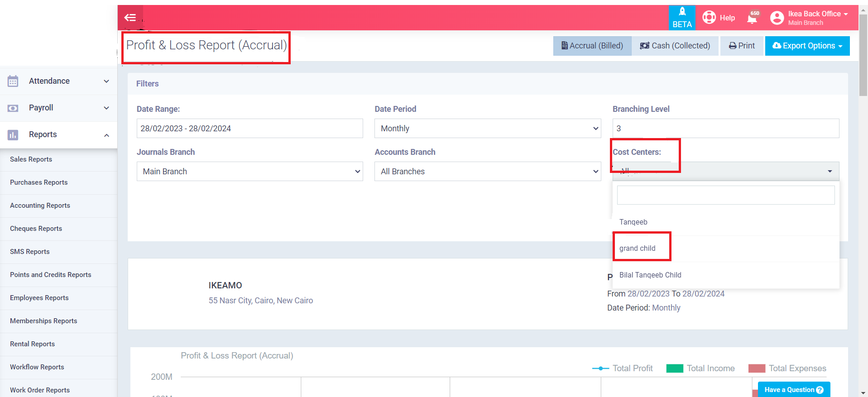Switch to Cash (Collected) view

pos(675,46)
